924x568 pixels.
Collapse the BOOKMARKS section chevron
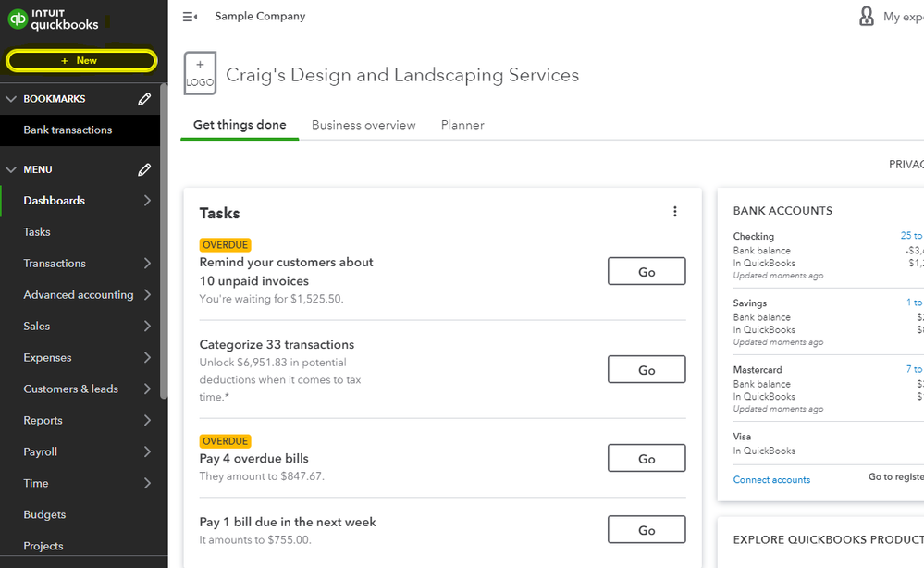pos(10,99)
